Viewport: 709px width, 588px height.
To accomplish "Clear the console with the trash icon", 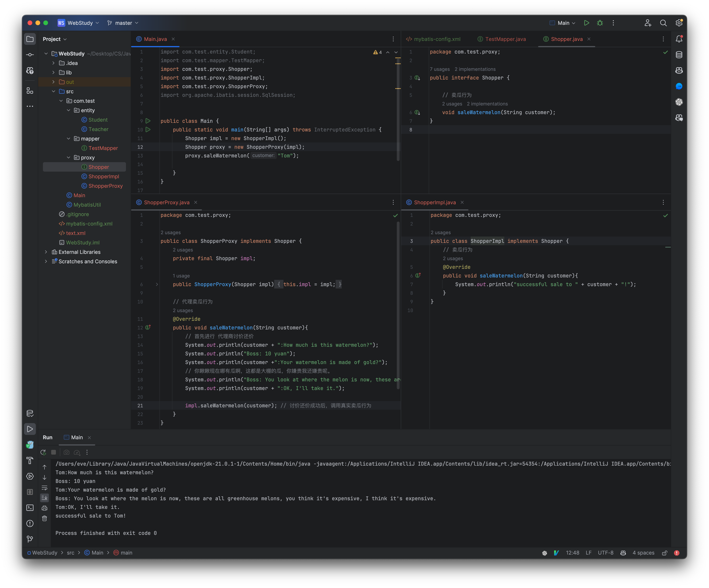I will click(44, 519).
